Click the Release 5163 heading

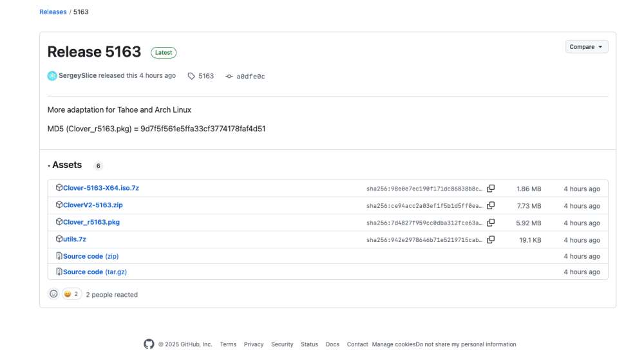pyautogui.click(x=94, y=51)
